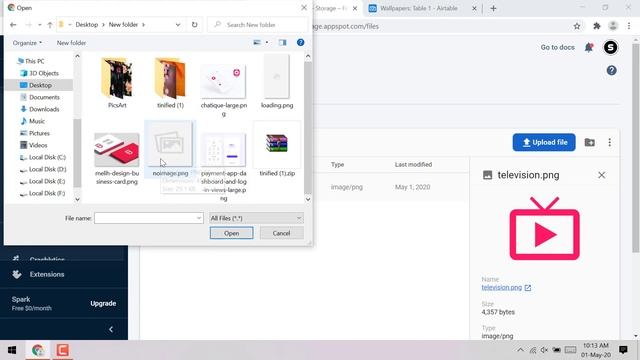Open the All Files type filter
Image resolution: width=640 pixels, height=360 pixels.
click(256, 218)
